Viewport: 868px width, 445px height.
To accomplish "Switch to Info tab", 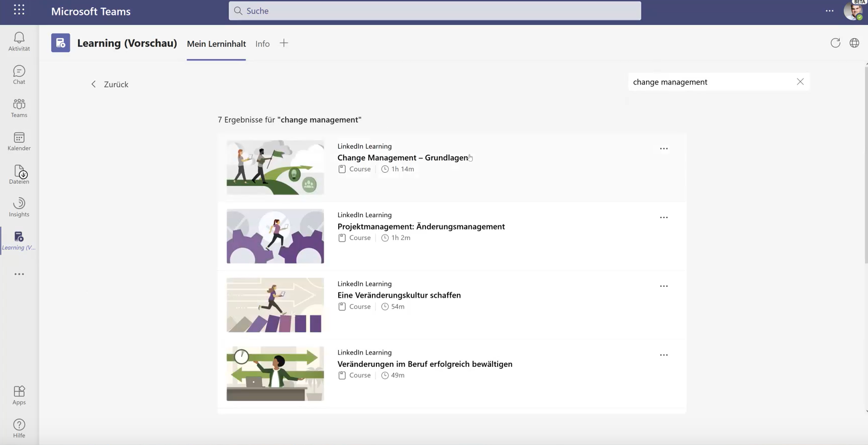I will [262, 43].
